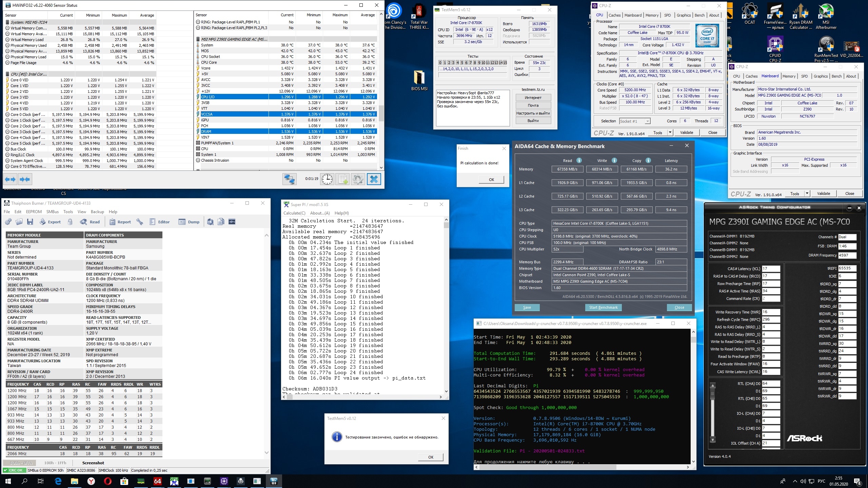Open the Socket #1 selection dropdown in CPU-Z
Viewport: 868px width, 488px height.
pyautogui.click(x=647, y=121)
